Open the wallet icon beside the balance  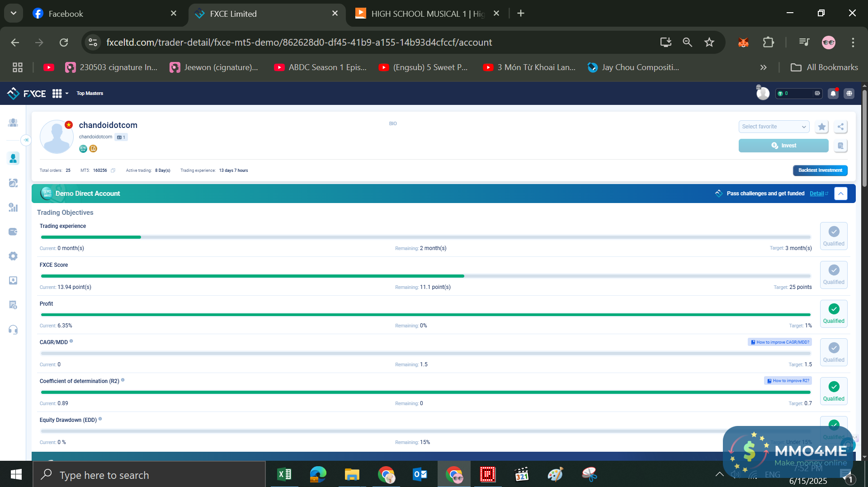(817, 93)
